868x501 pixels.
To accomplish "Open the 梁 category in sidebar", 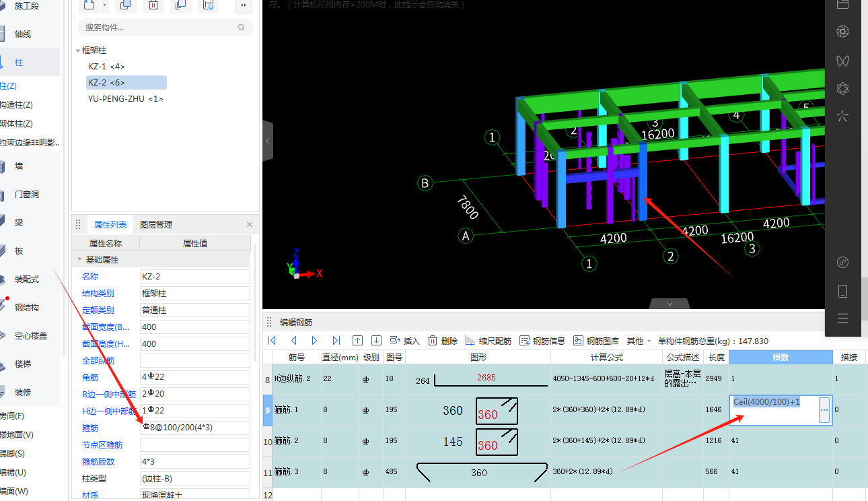I will point(19,222).
